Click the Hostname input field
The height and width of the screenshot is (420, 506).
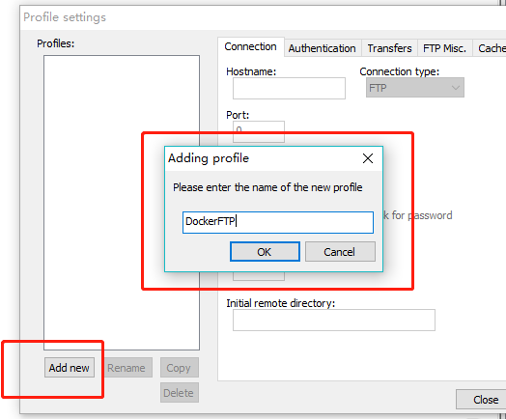(x=289, y=88)
